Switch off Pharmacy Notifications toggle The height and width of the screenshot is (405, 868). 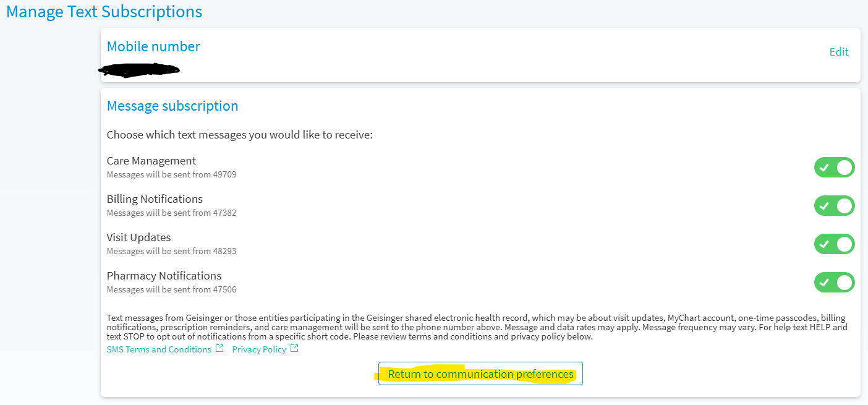834,283
